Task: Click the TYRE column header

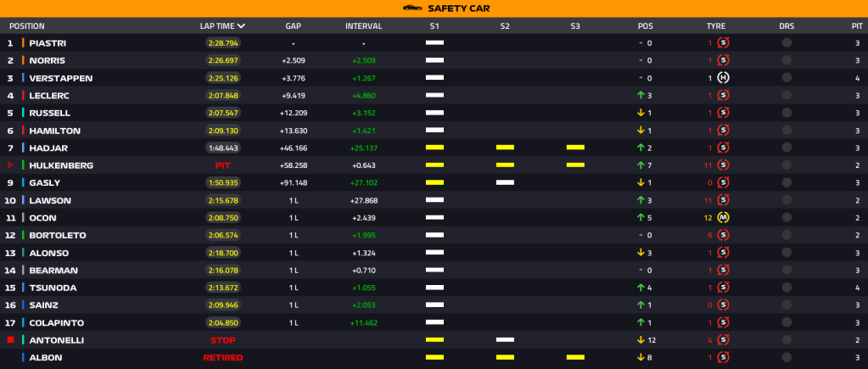Action: point(716,26)
